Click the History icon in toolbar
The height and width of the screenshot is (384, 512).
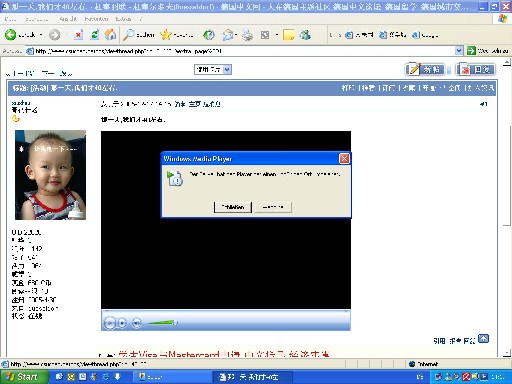pos(209,35)
